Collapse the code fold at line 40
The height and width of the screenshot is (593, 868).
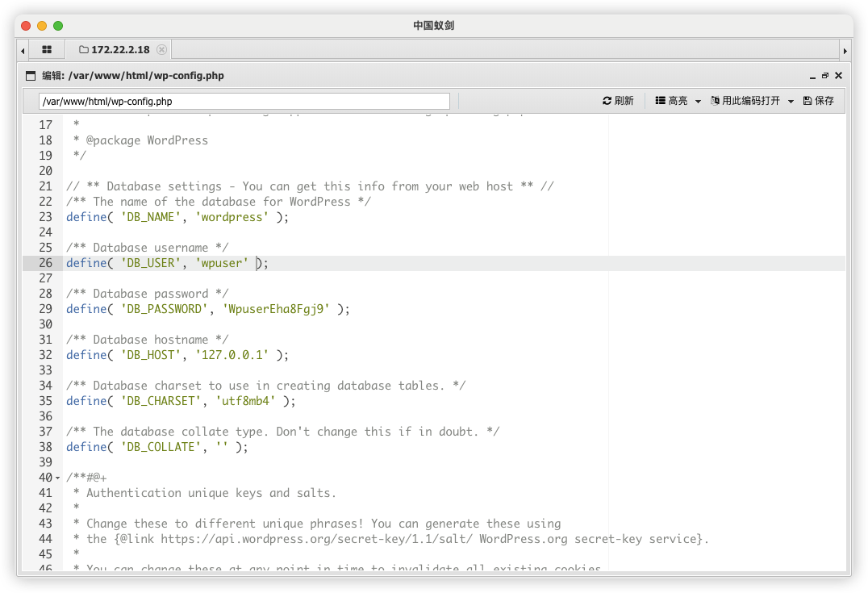tap(57, 478)
